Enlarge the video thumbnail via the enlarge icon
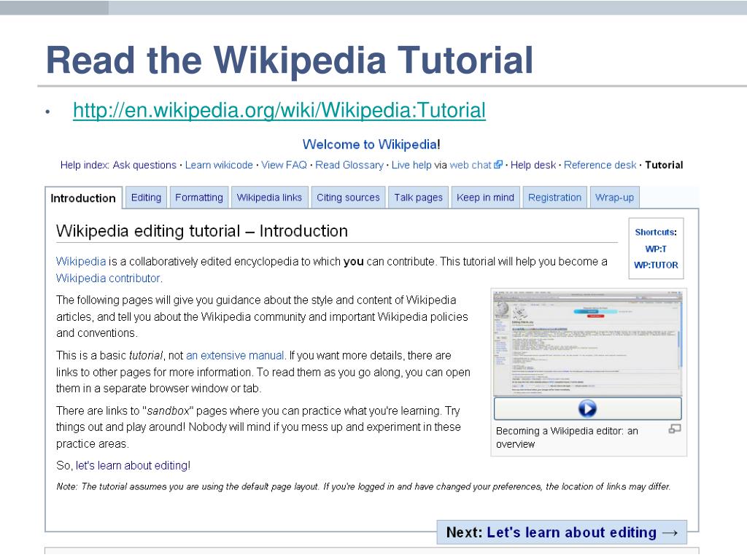The width and height of the screenshot is (747, 560). 675,429
